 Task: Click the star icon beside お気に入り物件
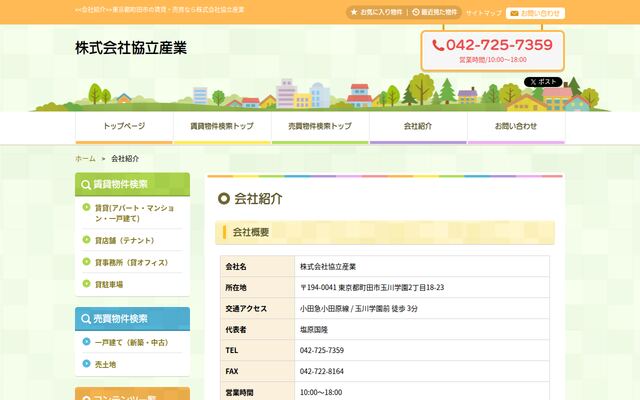pyautogui.click(x=354, y=12)
